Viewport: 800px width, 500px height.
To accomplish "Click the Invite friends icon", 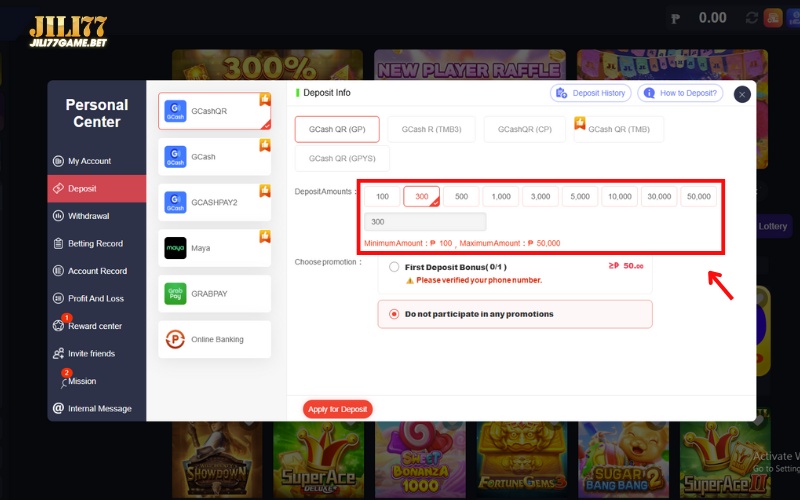I will pos(58,354).
